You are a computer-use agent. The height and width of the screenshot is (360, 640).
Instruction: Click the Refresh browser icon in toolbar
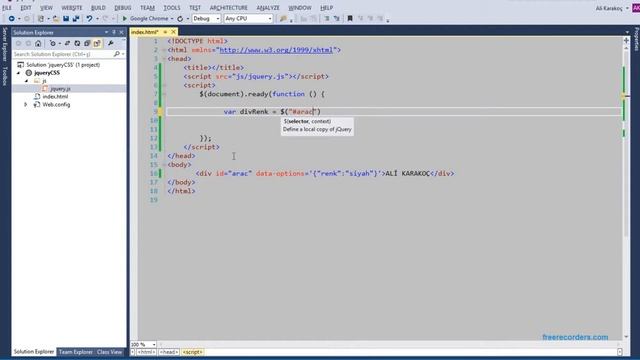click(x=180, y=19)
